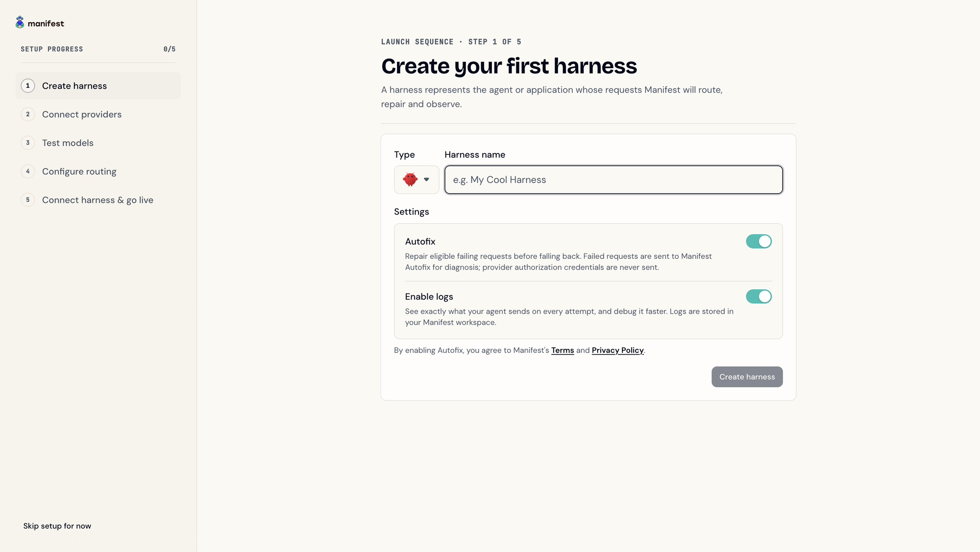This screenshot has height=552, width=980.
Task: Open the Terms link
Action: click(563, 350)
